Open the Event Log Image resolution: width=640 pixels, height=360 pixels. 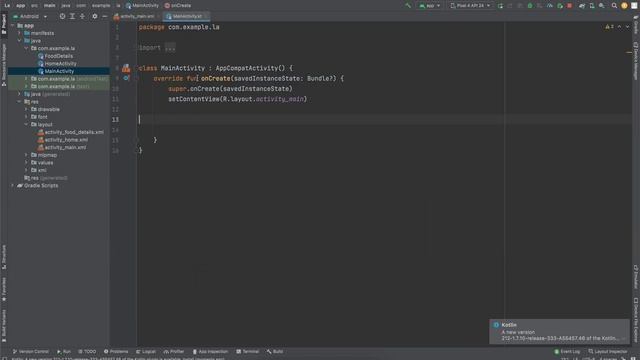click(567, 351)
